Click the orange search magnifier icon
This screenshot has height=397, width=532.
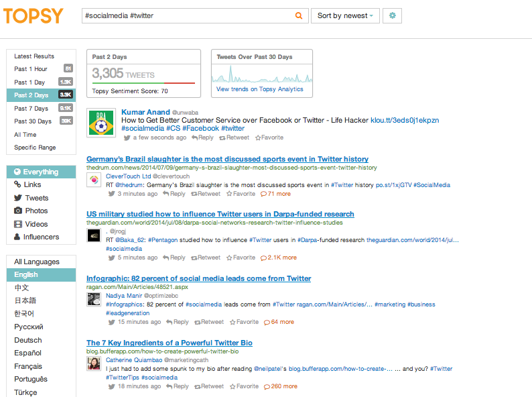tap(299, 15)
